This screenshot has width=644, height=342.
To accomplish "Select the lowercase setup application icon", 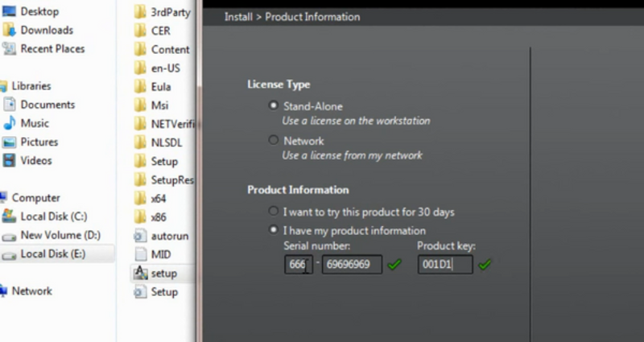I will point(140,273).
